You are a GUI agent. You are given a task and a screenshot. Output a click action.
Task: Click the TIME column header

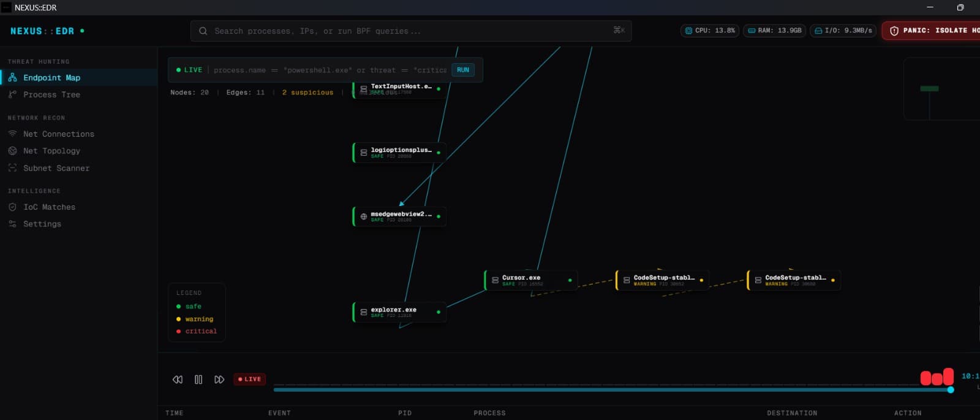[175, 413]
